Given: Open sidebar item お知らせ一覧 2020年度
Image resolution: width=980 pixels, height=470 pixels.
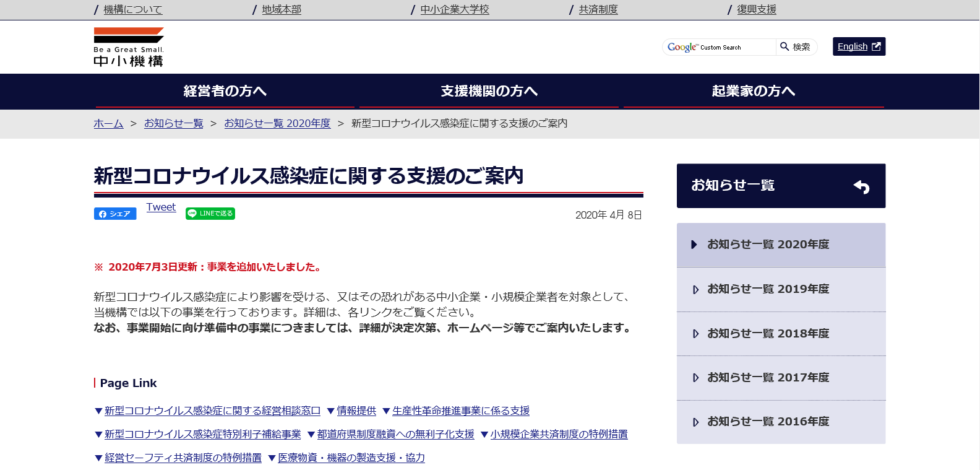Looking at the screenshot, I should click(781, 245).
